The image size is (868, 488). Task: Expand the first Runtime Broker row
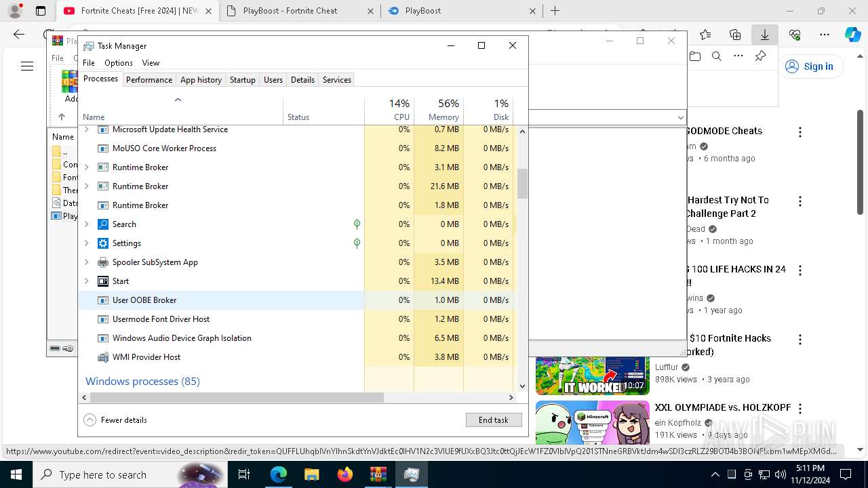pyautogui.click(x=86, y=167)
